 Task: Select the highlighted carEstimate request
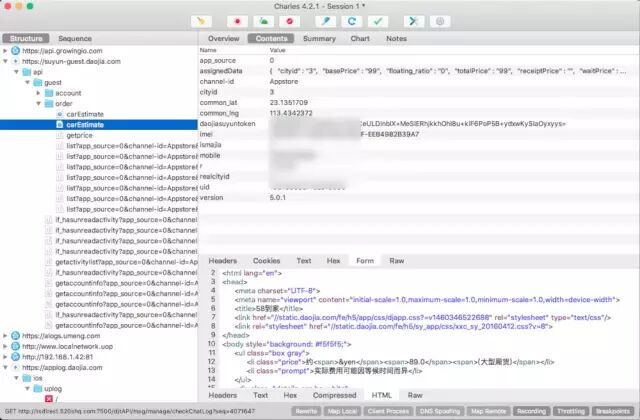click(x=99, y=124)
